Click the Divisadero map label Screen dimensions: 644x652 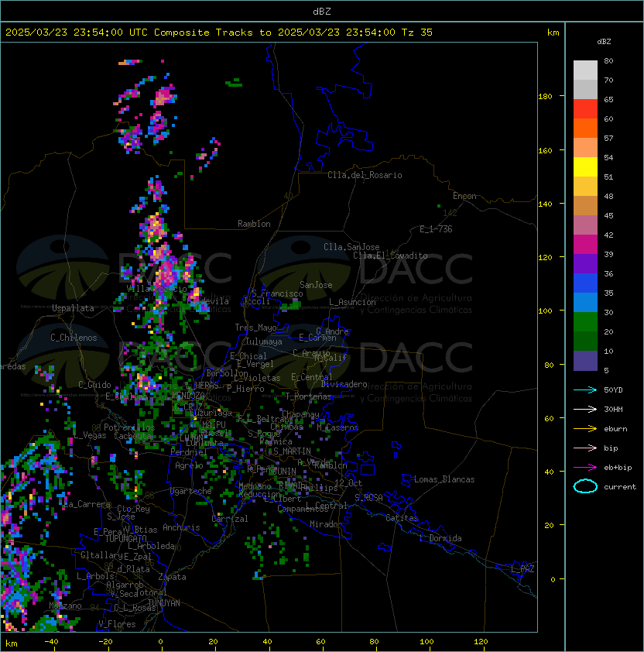click(344, 384)
